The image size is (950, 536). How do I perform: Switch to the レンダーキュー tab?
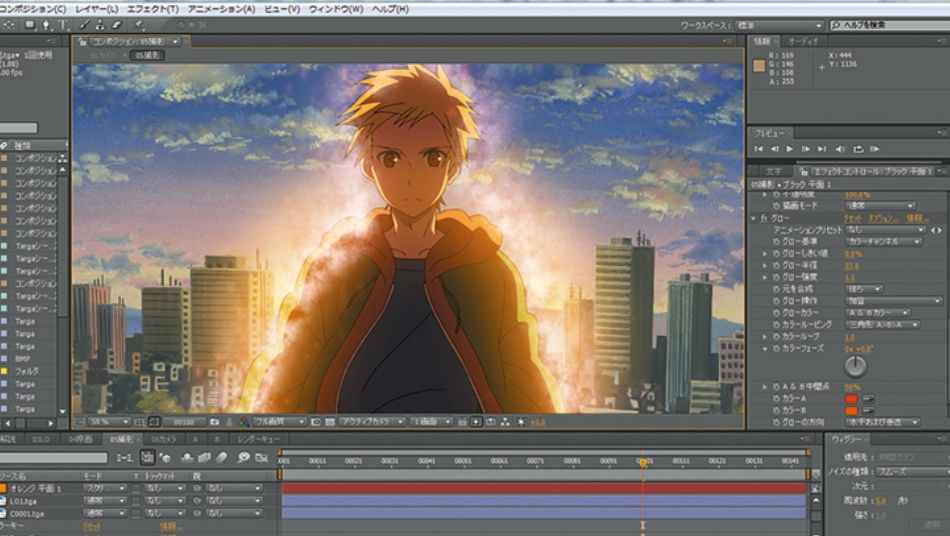point(259,439)
